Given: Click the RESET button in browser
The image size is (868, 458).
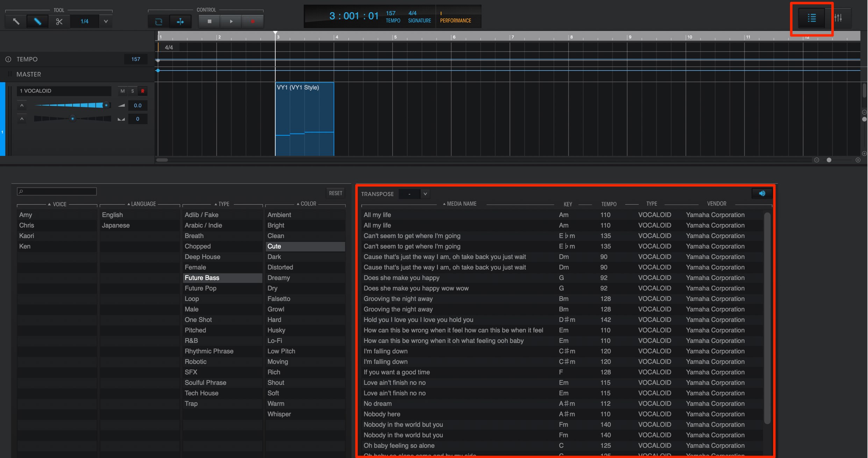Looking at the screenshot, I should pyautogui.click(x=335, y=192).
